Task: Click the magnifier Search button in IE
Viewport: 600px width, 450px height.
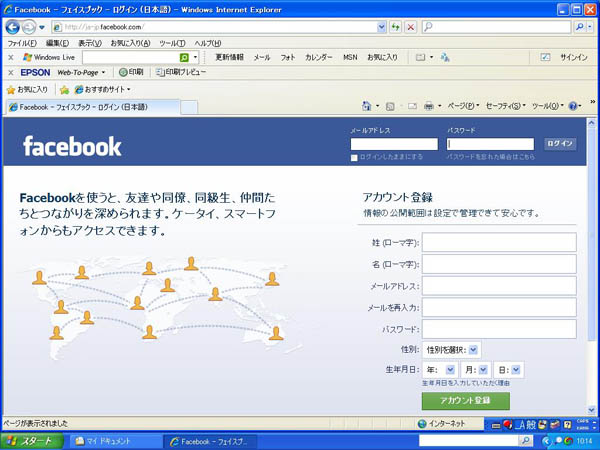Action: (580, 27)
